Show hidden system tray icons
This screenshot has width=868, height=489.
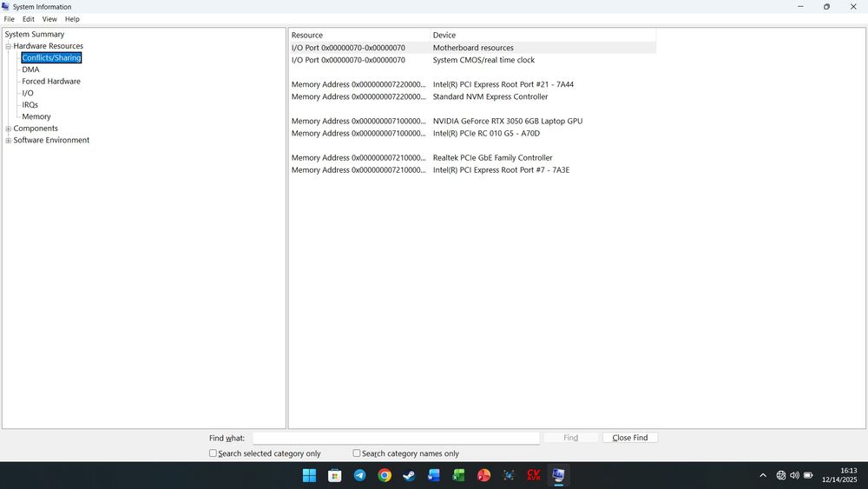(763, 475)
